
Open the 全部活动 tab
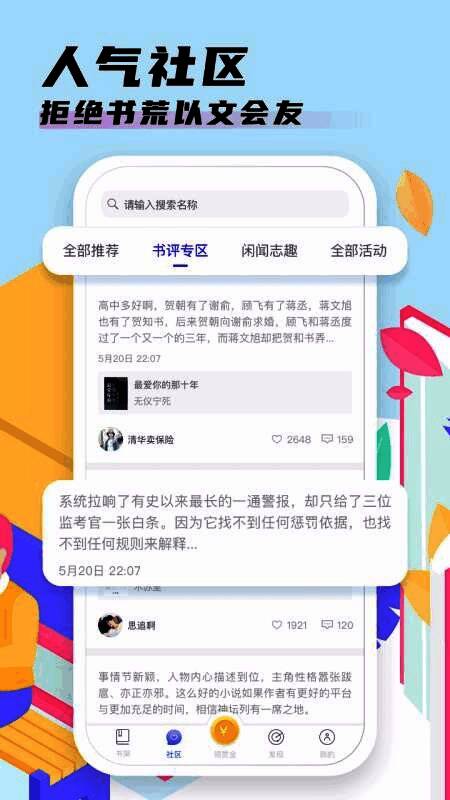pyautogui.click(x=359, y=251)
